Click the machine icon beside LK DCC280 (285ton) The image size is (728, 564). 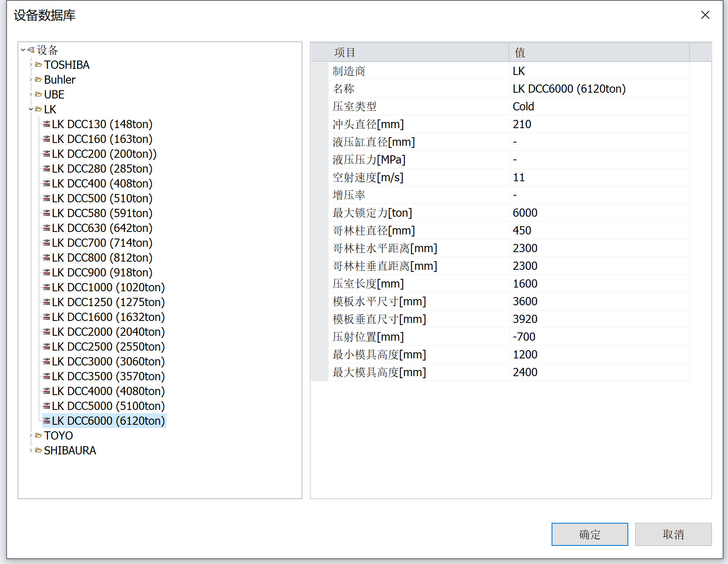(47, 168)
